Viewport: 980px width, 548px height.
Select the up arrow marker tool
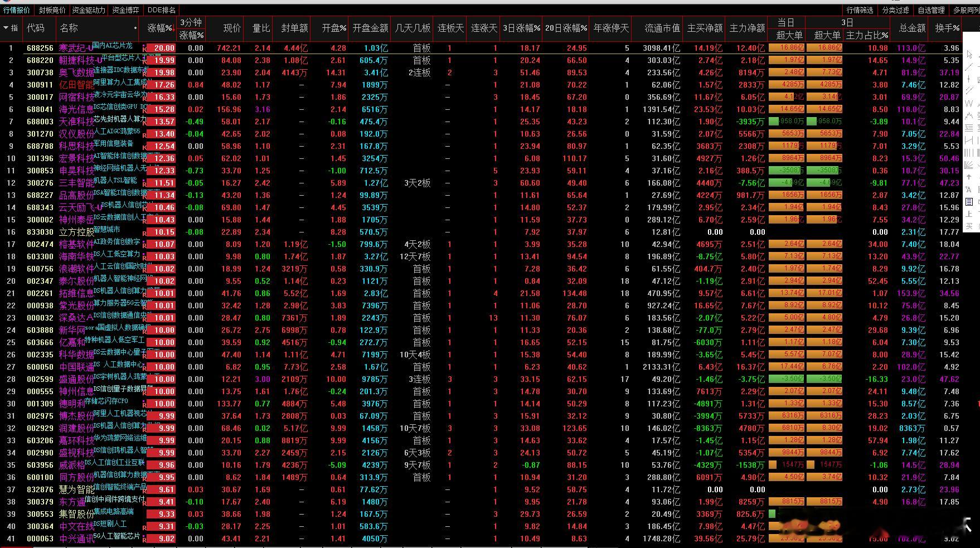(970, 177)
